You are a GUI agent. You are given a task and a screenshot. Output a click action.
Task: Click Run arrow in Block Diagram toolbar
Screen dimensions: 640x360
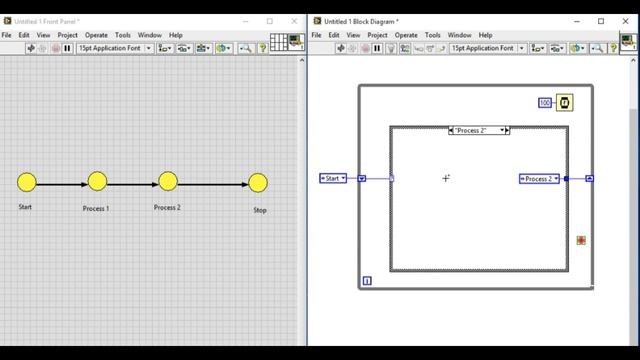[x=341, y=49]
